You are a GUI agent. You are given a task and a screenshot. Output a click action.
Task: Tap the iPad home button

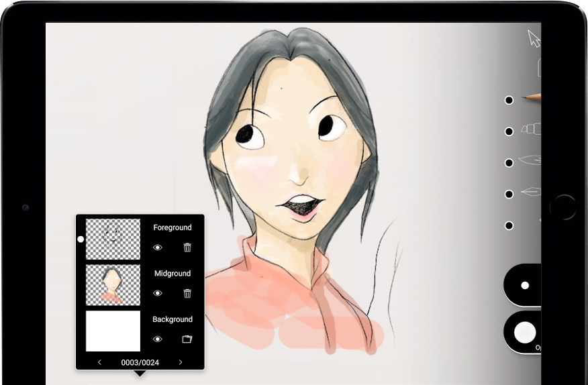click(562, 207)
